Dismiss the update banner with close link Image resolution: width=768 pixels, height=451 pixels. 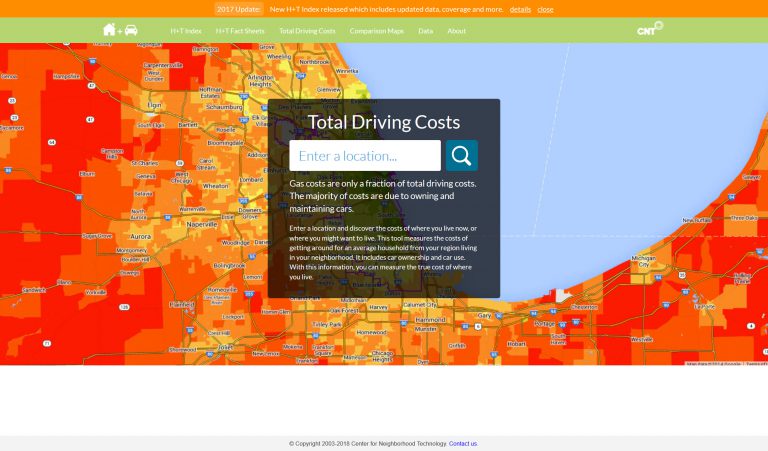coord(545,9)
